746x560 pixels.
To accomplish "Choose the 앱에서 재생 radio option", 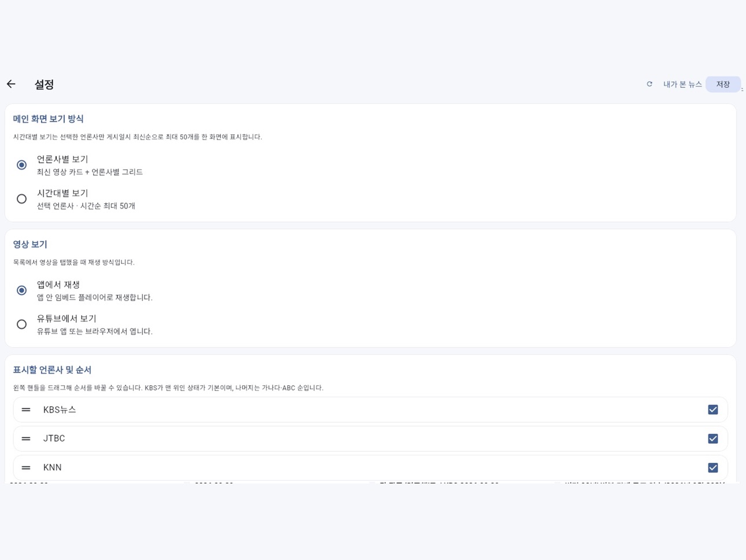I will click(x=21, y=290).
